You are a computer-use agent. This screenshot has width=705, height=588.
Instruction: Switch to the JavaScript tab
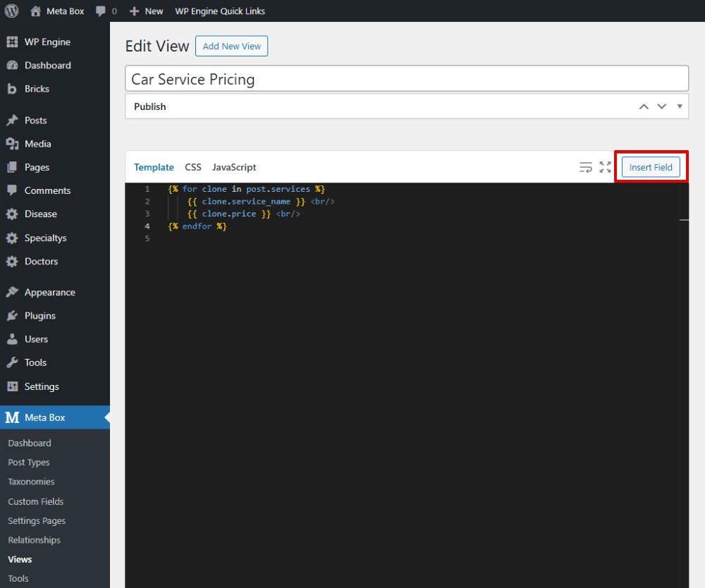(x=234, y=167)
